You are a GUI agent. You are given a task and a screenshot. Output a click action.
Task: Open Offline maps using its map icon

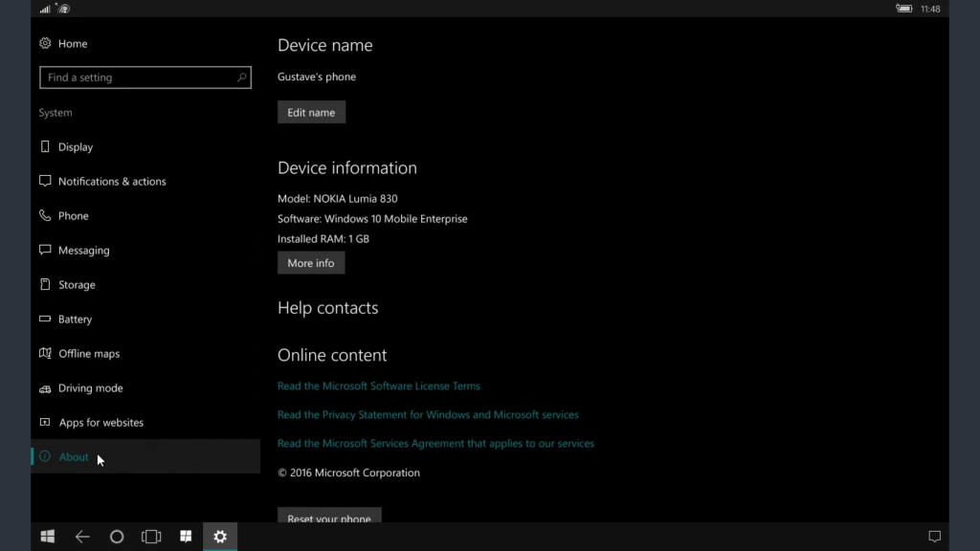pos(45,353)
